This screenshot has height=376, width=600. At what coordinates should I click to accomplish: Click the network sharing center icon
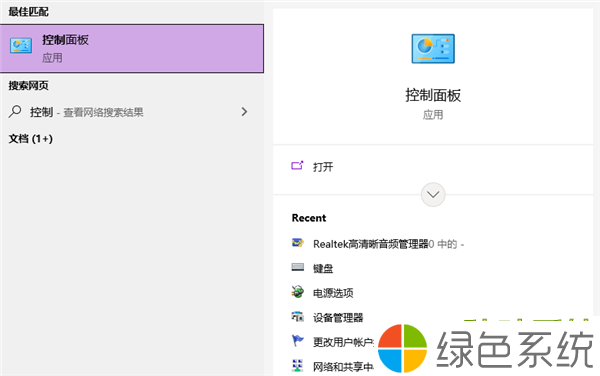point(297,365)
